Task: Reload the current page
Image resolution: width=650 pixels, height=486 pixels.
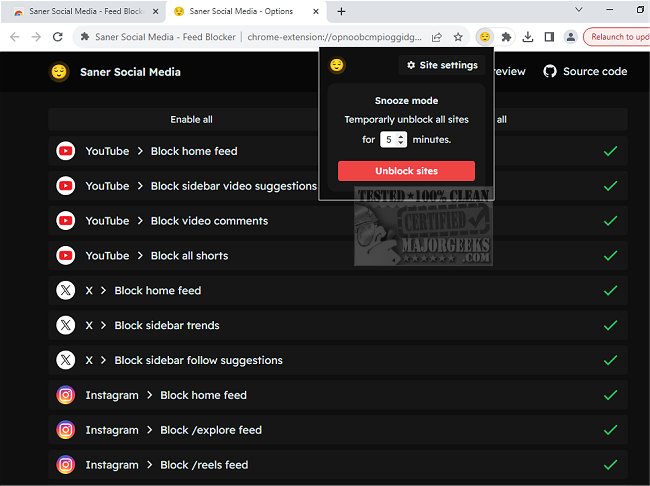Action: click(x=58, y=37)
